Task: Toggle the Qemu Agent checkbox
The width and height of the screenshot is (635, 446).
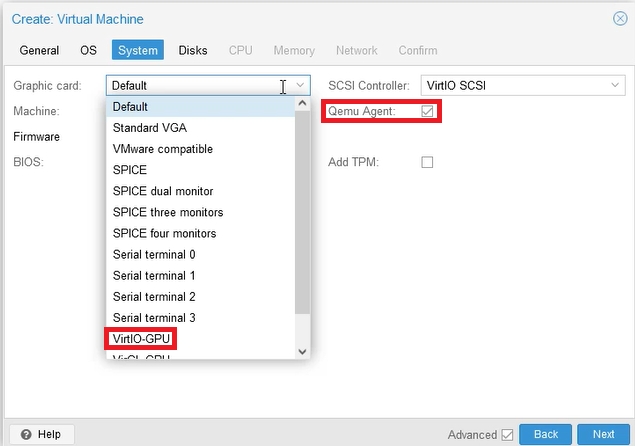Action: (427, 111)
